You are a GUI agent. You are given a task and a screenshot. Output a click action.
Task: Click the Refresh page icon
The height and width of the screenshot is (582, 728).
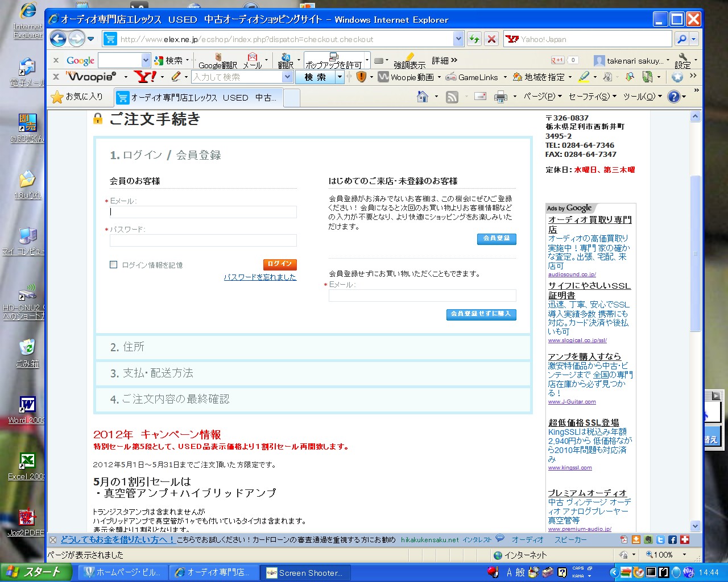tap(474, 39)
